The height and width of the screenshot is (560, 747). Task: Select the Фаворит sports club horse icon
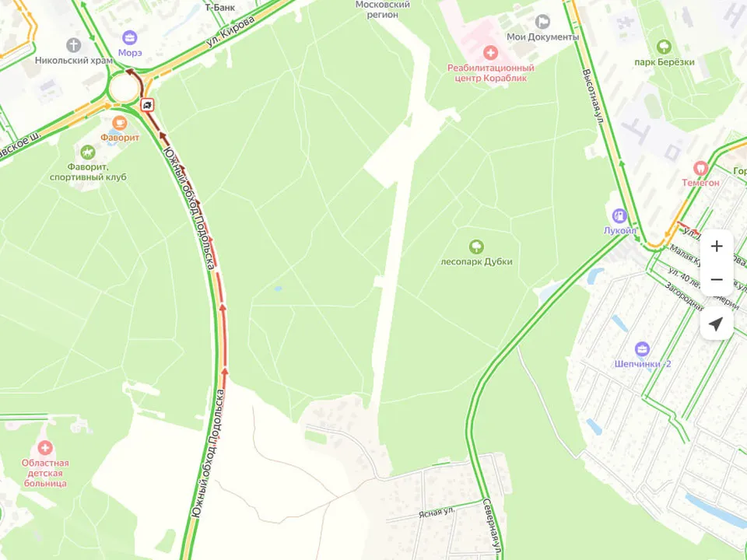88,152
